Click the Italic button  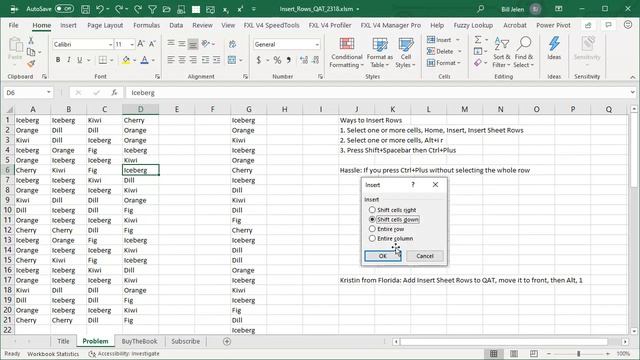pos(69,60)
